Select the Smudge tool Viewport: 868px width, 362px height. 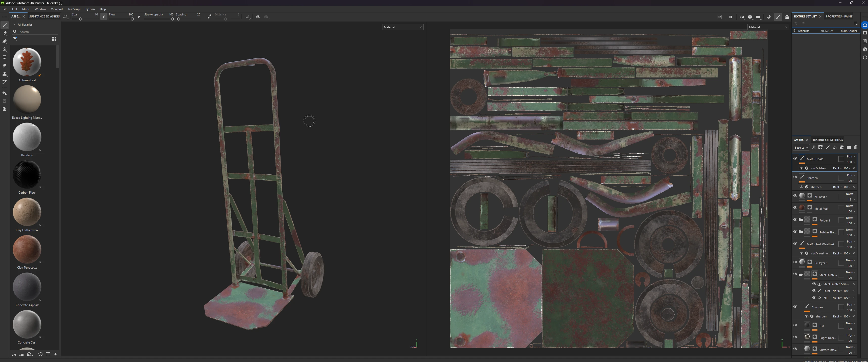coord(4,66)
